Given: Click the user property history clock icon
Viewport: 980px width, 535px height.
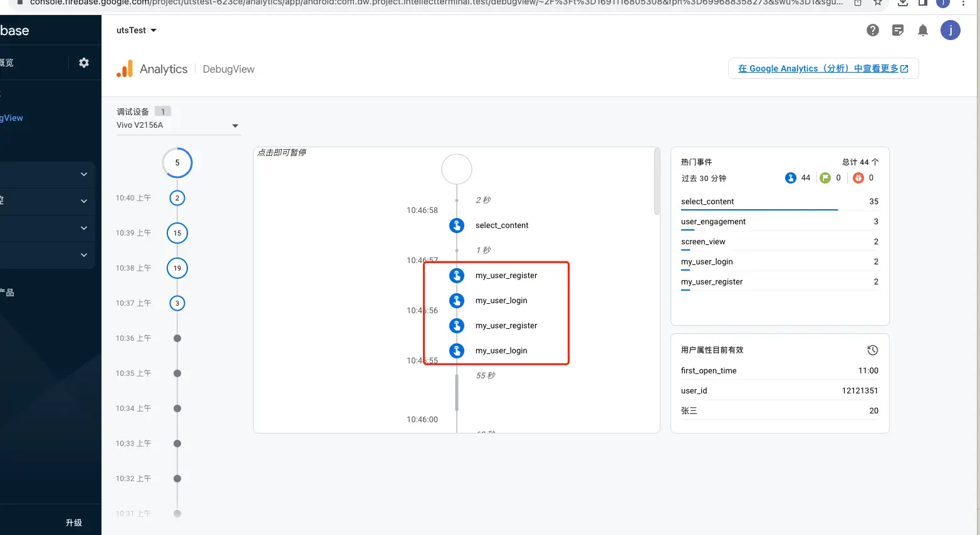Looking at the screenshot, I should [x=872, y=350].
